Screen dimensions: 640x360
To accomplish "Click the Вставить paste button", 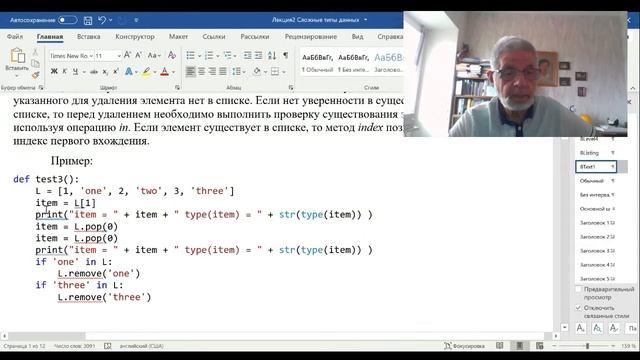I will point(17,60).
